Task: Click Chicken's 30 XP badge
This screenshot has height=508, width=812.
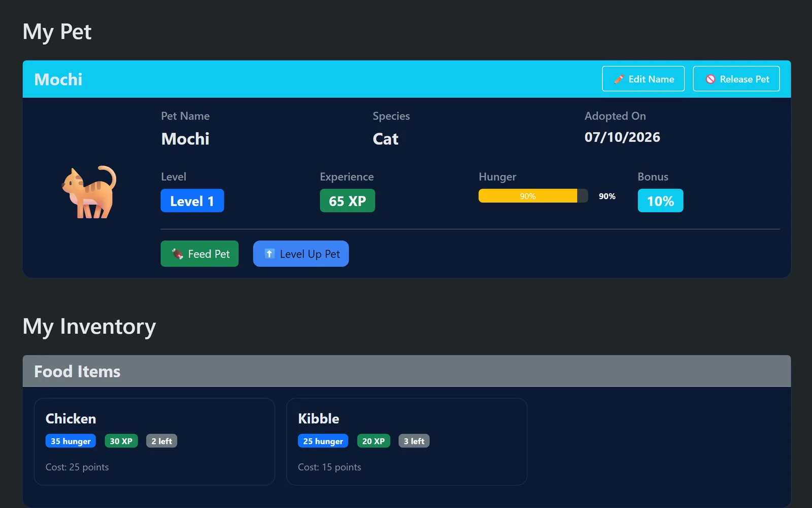Action: [121, 441]
